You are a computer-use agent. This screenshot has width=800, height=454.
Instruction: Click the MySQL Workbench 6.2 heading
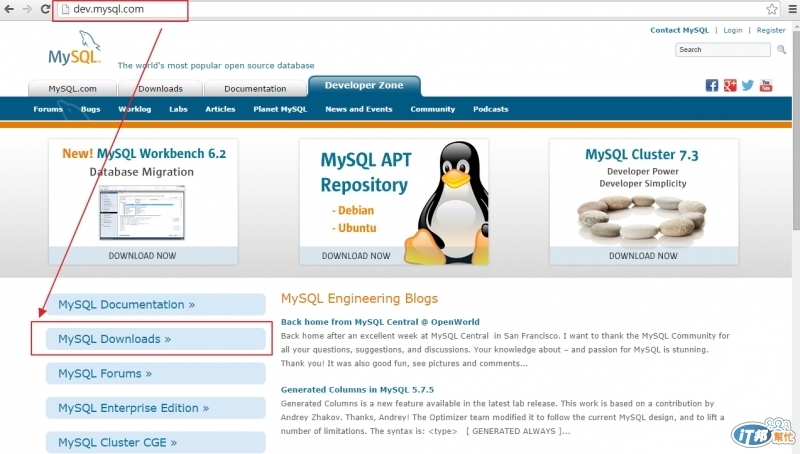click(144, 154)
